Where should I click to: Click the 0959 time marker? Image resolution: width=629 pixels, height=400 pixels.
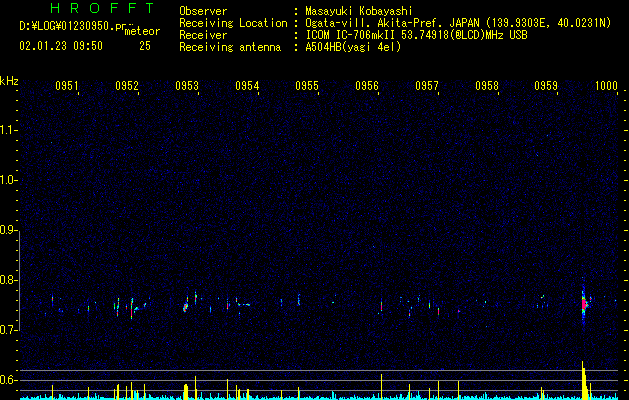pyautogui.click(x=546, y=86)
